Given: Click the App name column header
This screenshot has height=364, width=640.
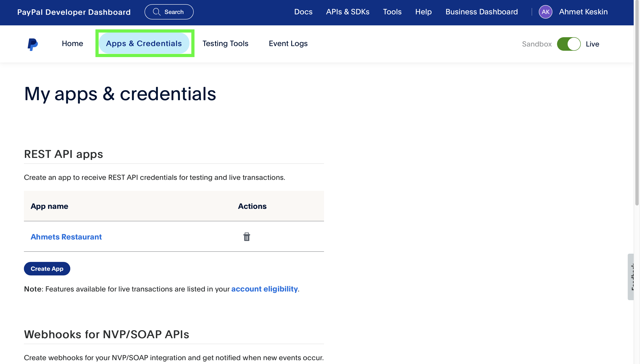Looking at the screenshot, I should [49, 206].
